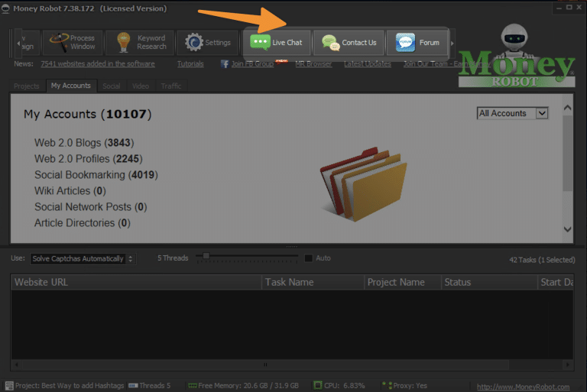Switch to the Projects tab
This screenshot has height=392, width=587.
(x=27, y=86)
